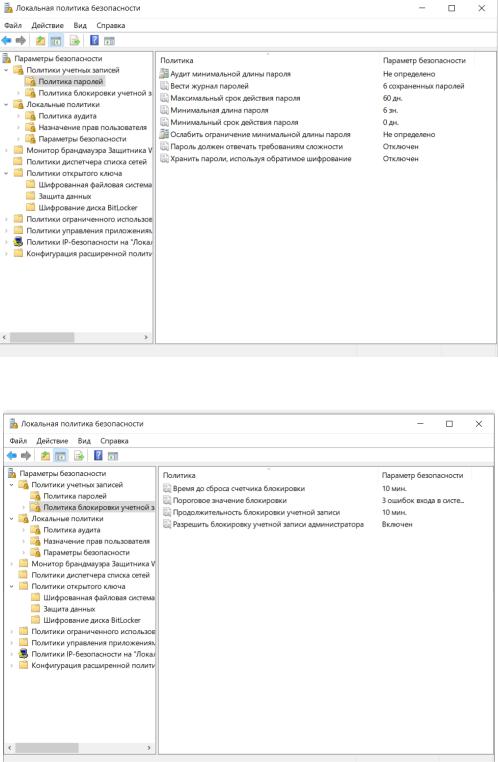Click action pane icon in bottom window toolbar

tap(113, 456)
